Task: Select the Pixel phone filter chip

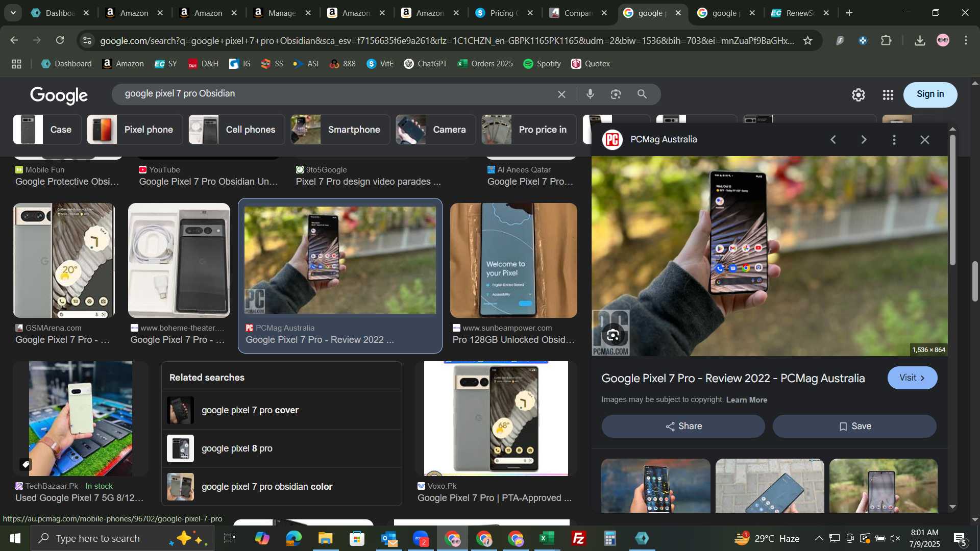Action: click(x=135, y=130)
